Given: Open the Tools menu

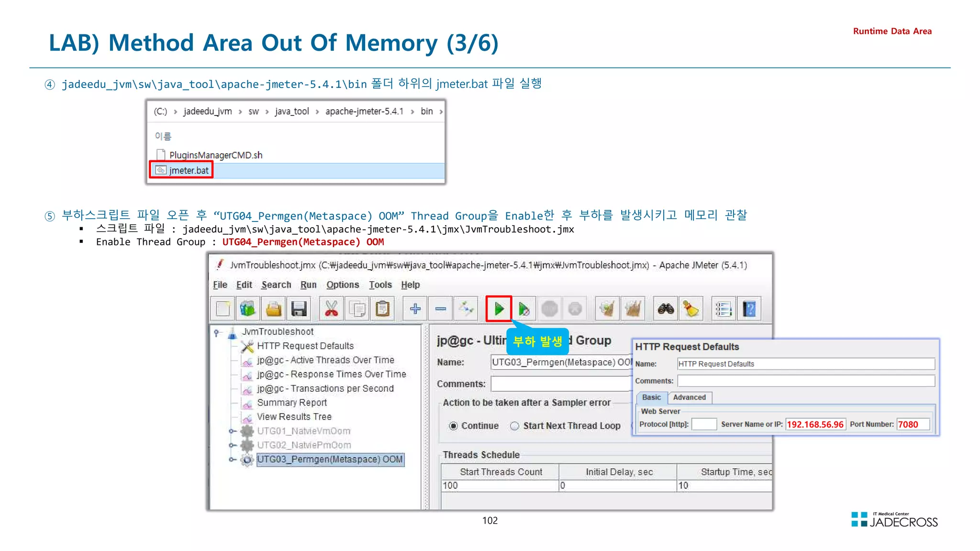Looking at the screenshot, I should pyautogui.click(x=380, y=285).
